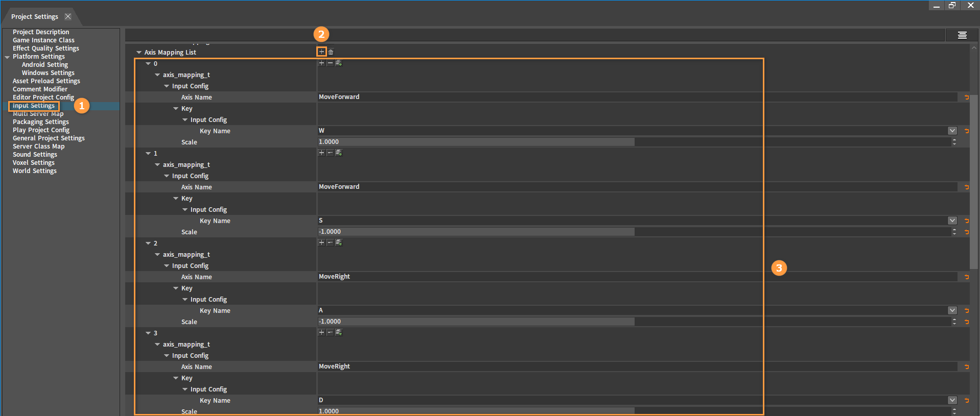The image size is (980, 416).
Task: Reset the Key Name for key S
Action: click(966, 221)
